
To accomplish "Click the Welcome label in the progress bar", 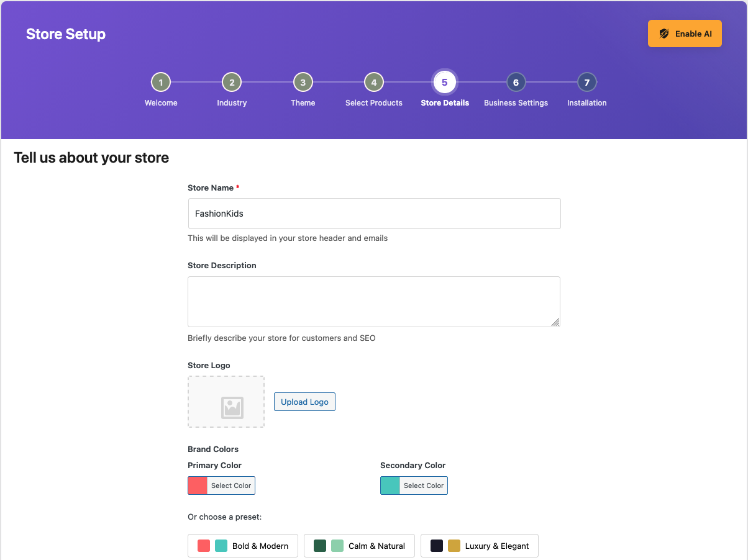I will [x=160, y=102].
